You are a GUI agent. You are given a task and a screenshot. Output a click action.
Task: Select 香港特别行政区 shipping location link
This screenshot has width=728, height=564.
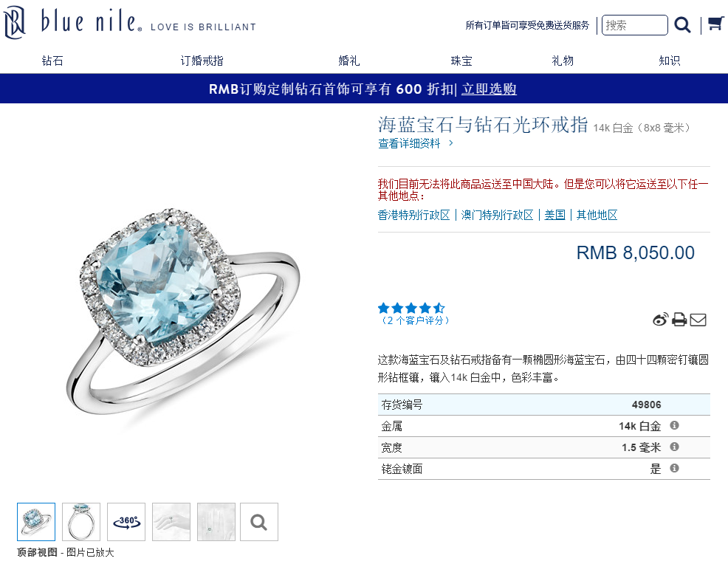pyautogui.click(x=413, y=215)
